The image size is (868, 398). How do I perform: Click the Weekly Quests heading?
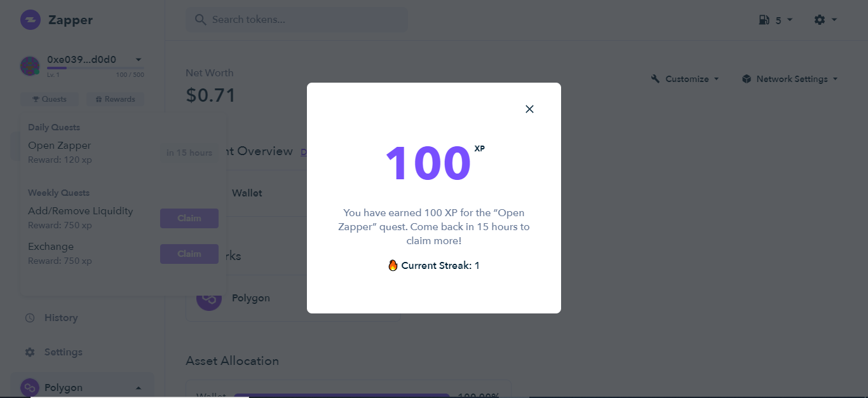(58, 193)
